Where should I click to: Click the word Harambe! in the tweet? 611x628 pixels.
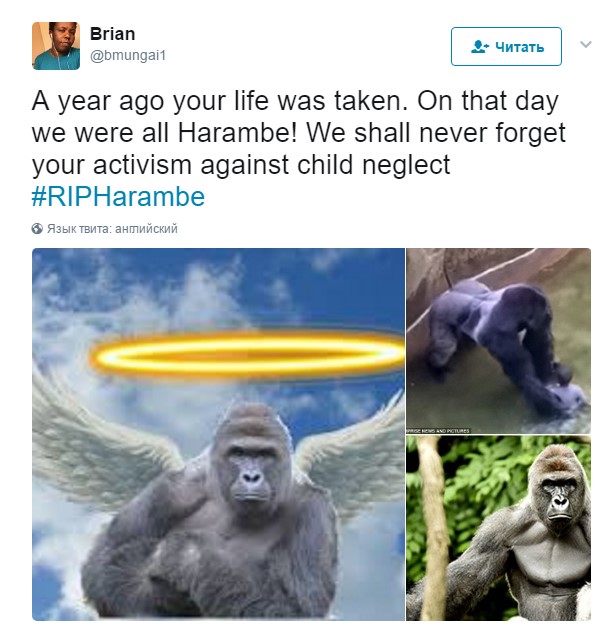click(237, 133)
